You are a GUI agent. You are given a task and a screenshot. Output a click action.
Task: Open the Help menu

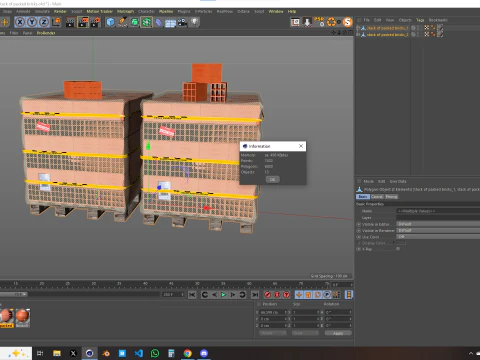(x=292, y=11)
